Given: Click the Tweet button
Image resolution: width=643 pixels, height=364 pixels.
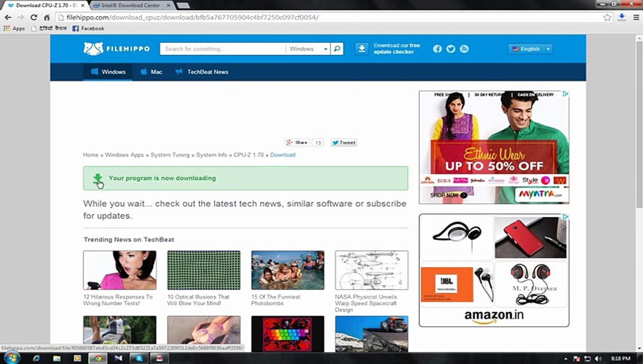Looking at the screenshot, I should pos(344,143).
